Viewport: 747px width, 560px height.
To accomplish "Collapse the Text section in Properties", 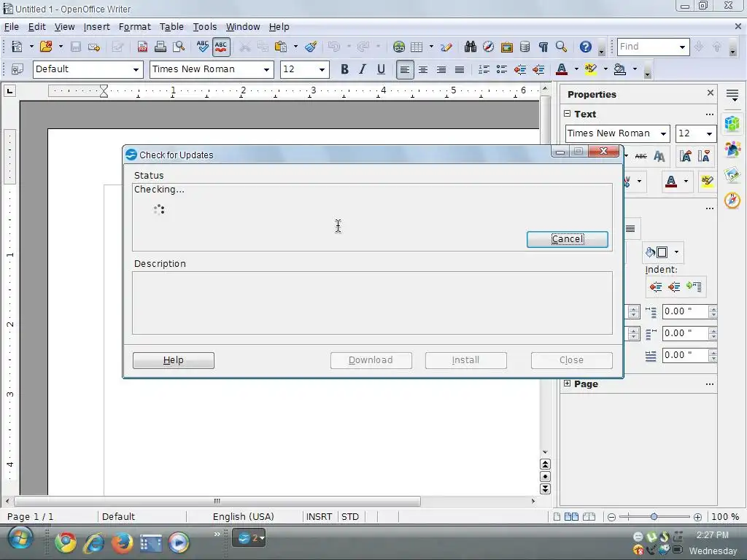I will point(567,113).
